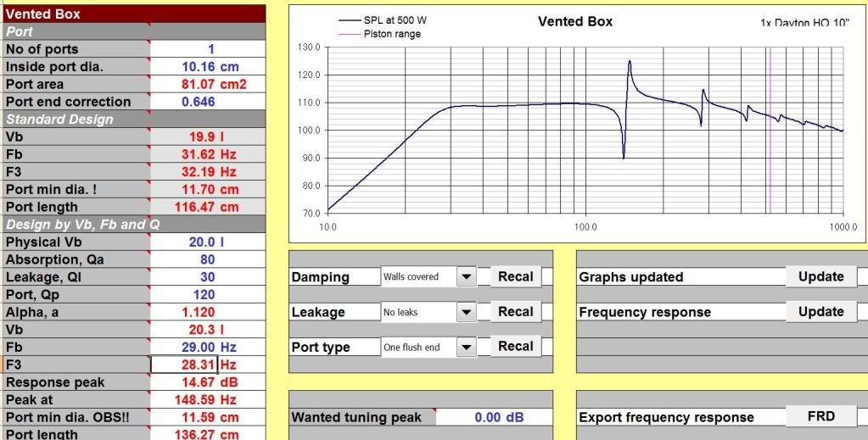The width and height of the screenshot is (868, 440).
Task: Click Recal button beside Damping
Action: click(515, 276)
